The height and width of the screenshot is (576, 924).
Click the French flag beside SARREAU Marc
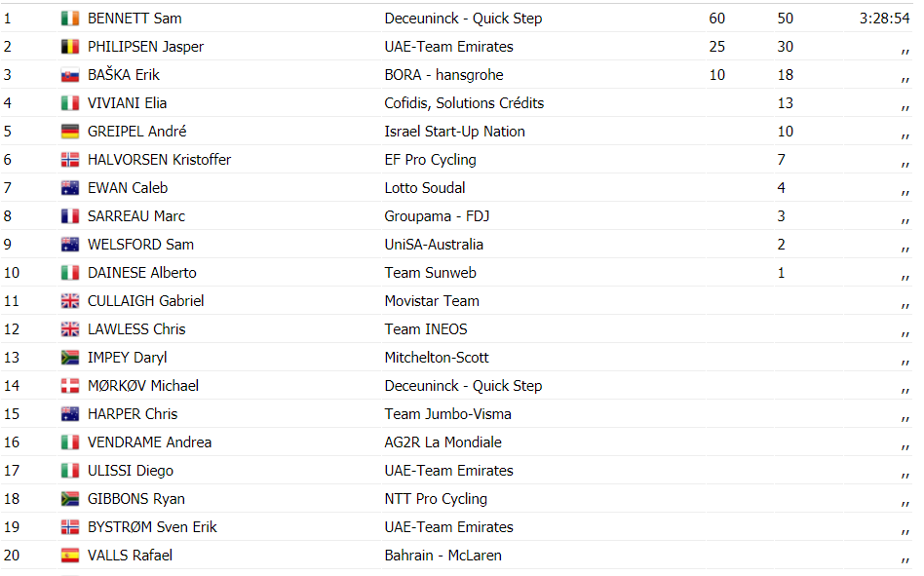click(x=69, y=216)
